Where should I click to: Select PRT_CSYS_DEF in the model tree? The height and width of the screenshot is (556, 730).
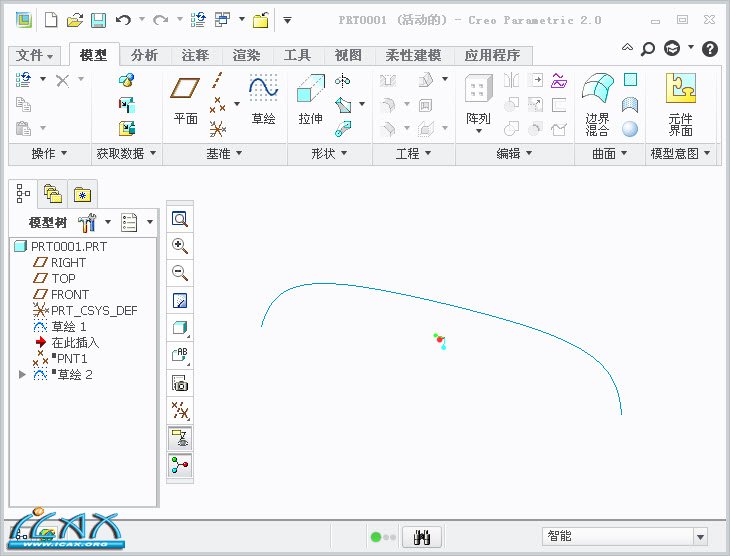[x=94, y=311]
